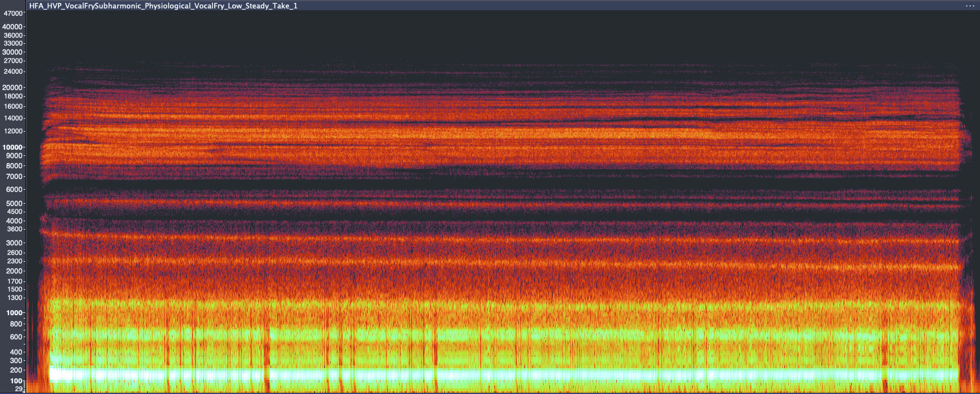Click the 4500 frequency axis label

pos(15,212)
